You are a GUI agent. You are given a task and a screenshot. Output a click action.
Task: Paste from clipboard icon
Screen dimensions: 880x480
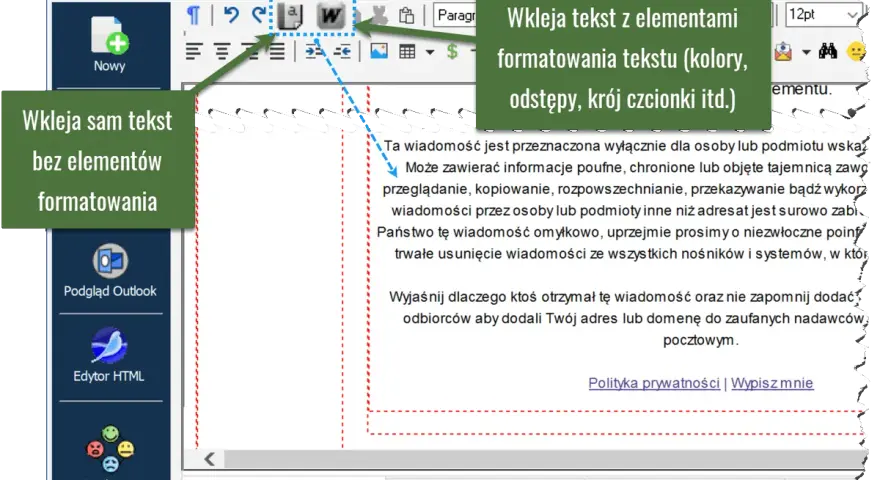tap(406, 15)
